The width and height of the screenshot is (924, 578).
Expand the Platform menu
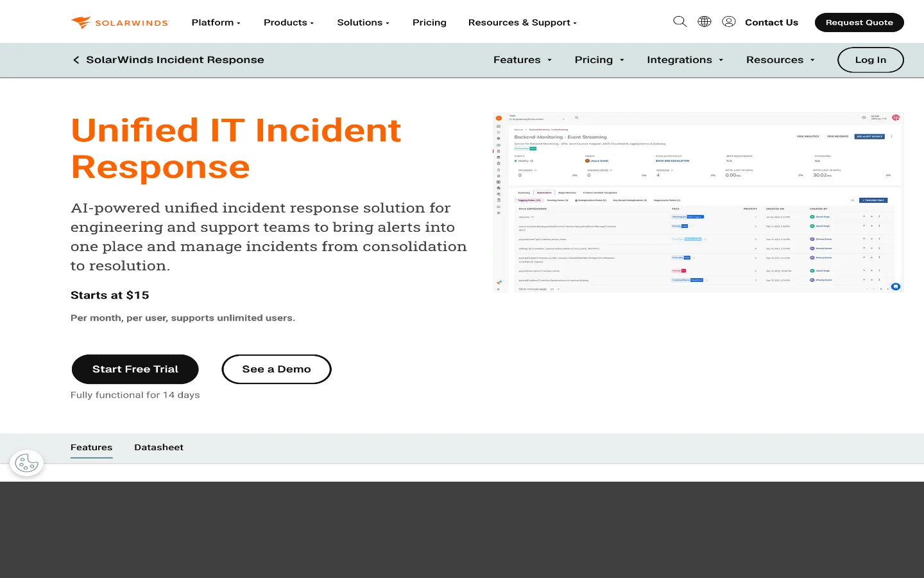pos(216,22)
